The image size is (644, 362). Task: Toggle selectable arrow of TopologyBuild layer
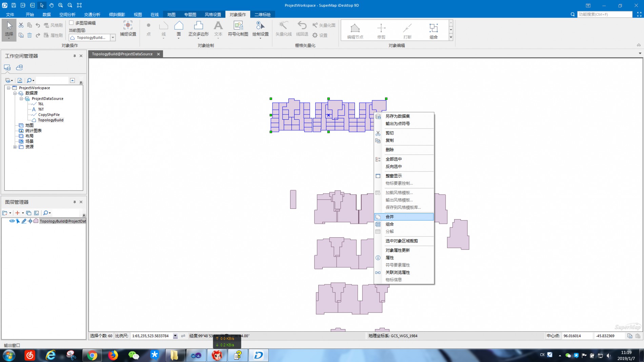[18, 221]
